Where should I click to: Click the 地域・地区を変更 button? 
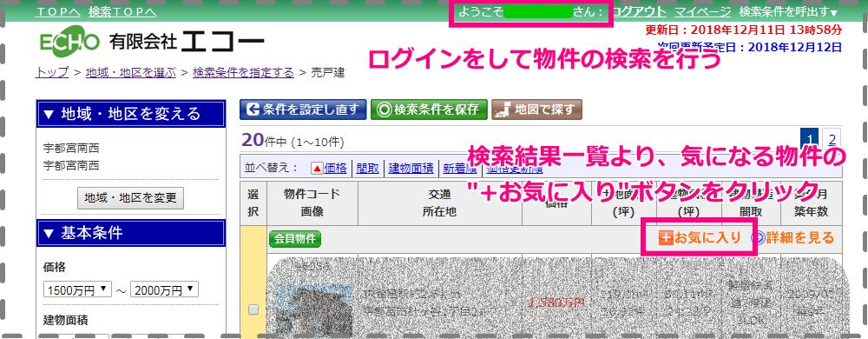[x=131, y=198]
